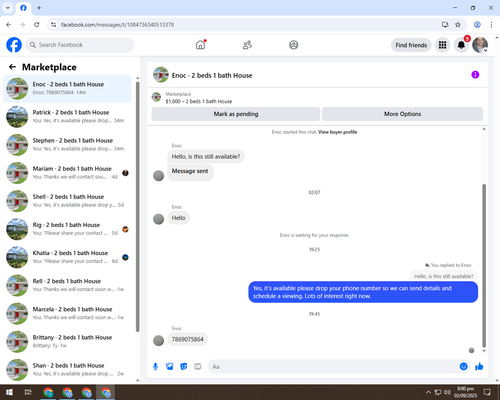Screen dimensions: 500x400
Task: Open the notifications bell
Action: pos(461,45)
